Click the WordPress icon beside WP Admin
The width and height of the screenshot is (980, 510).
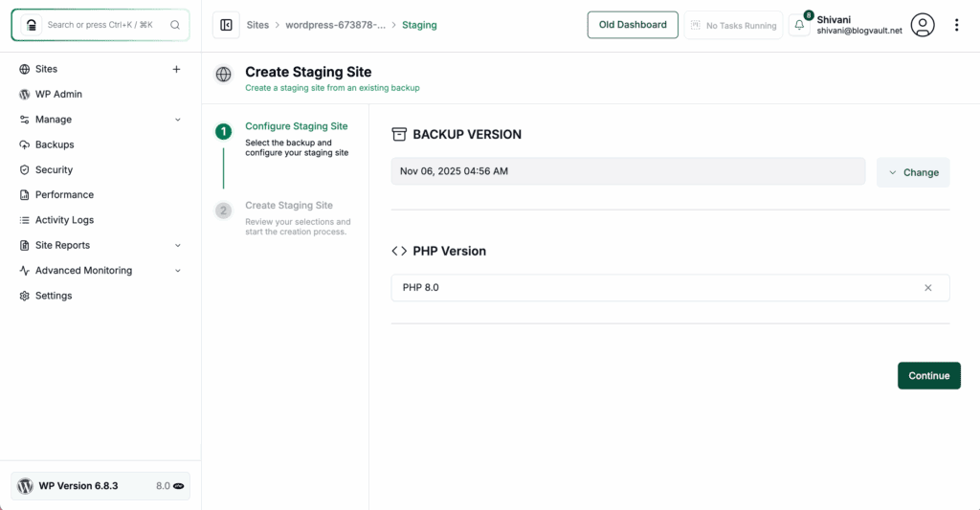24,95
